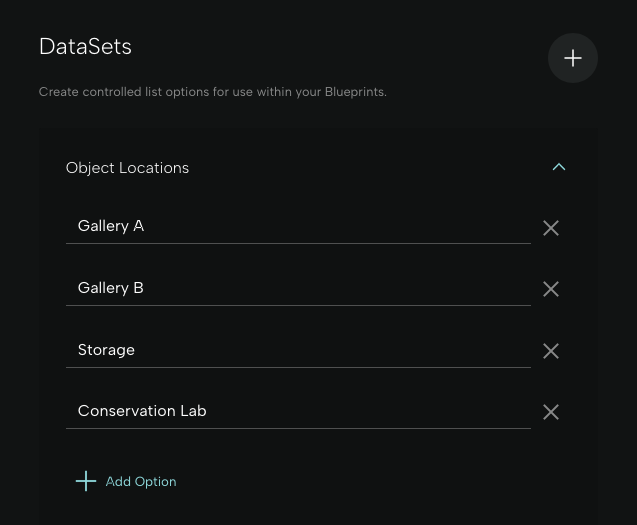Click the DataSets page heading

85,46
